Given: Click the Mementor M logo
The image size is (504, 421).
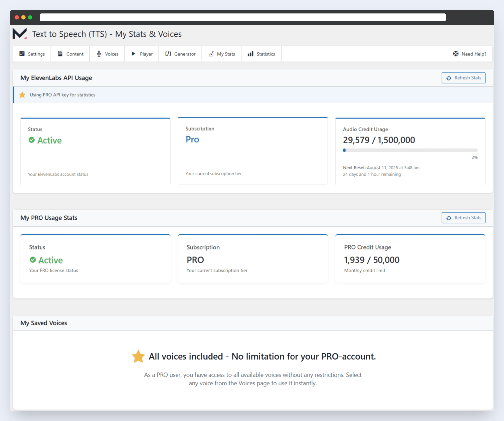Looking at the screenshot, I should pyautogui.click(x=20, y=34).
